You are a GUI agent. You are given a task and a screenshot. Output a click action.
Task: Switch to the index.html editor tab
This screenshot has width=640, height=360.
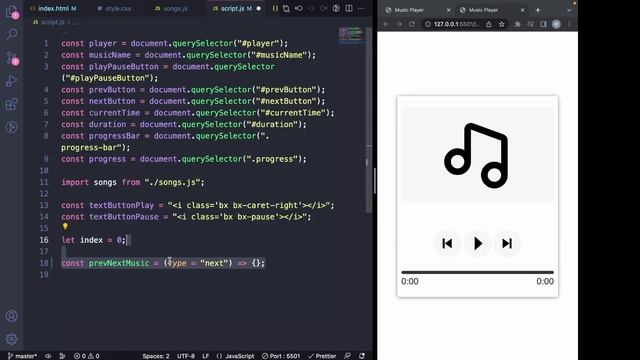[x=53, y=8]
